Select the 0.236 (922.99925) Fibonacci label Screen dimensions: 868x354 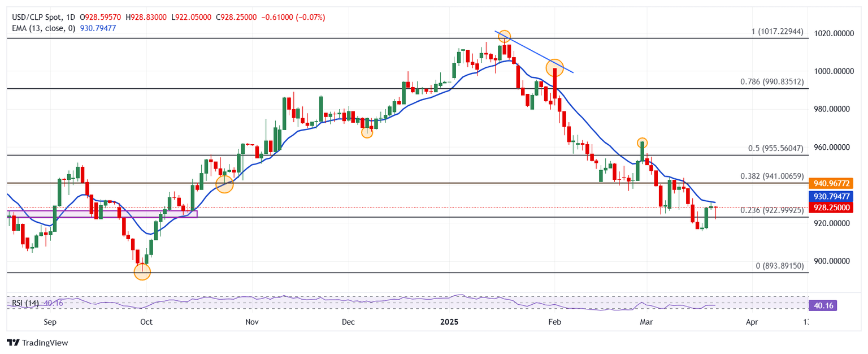pos(771,210)
